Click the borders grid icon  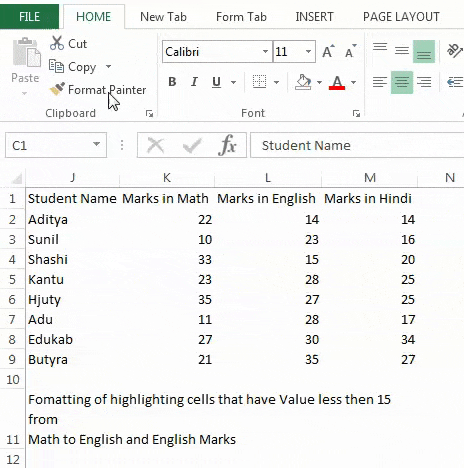(x=260, y=82)
